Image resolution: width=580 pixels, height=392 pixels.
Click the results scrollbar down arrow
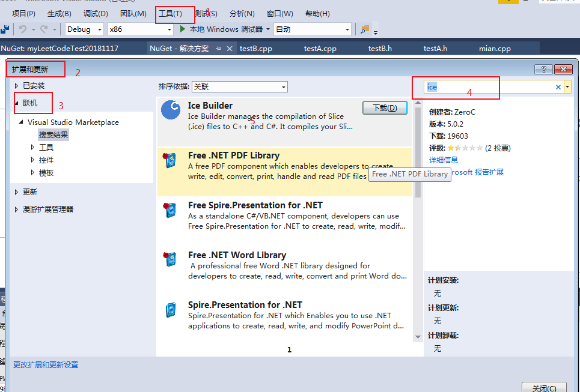[x=418, y=337]
